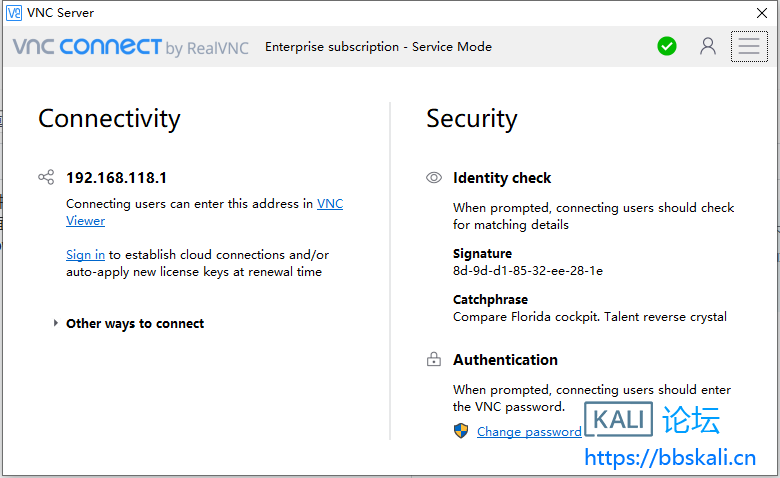Click the Change password link
The height and width of the screenshot is (478, 780).
529,432
